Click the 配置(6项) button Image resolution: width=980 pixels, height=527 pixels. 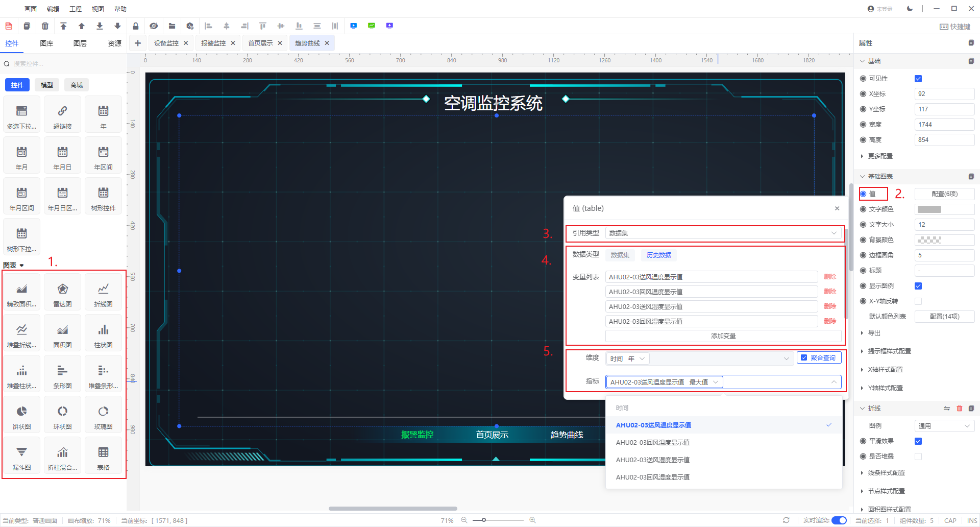944,194
